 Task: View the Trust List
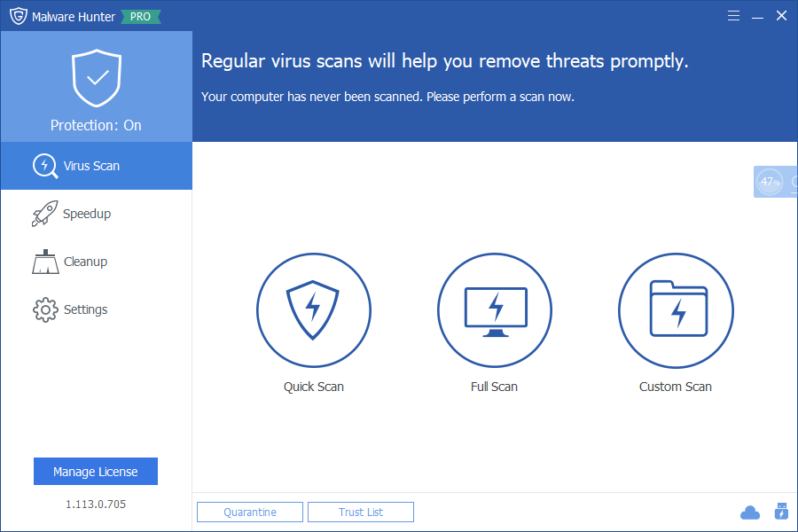point(361,512)
